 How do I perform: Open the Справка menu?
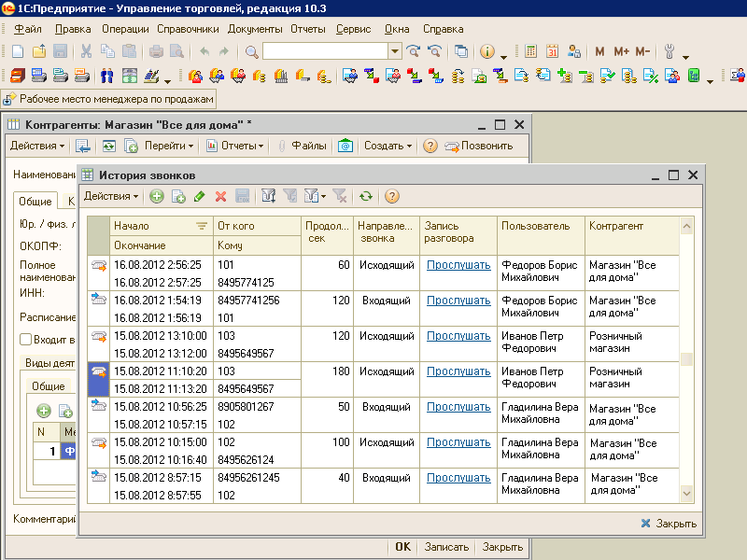click(x=443, y=29)
